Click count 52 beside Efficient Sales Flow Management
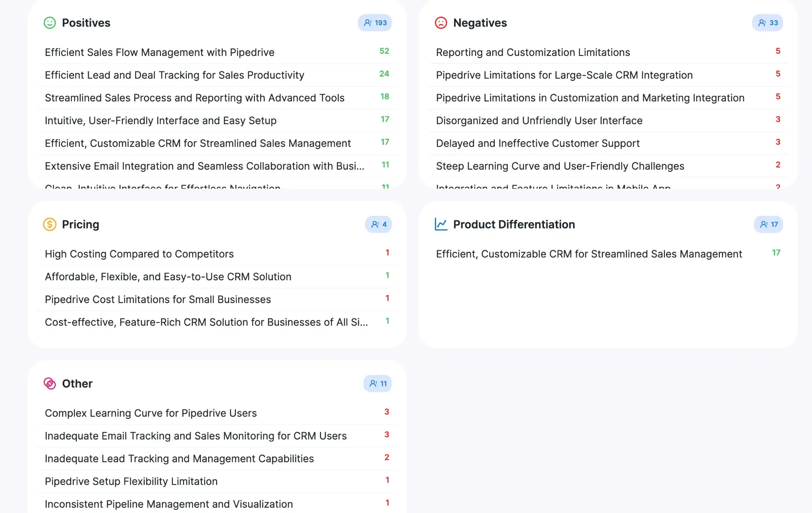Viewport: 812px width, 513px height. pyautogui.click(x=384, y=51)
